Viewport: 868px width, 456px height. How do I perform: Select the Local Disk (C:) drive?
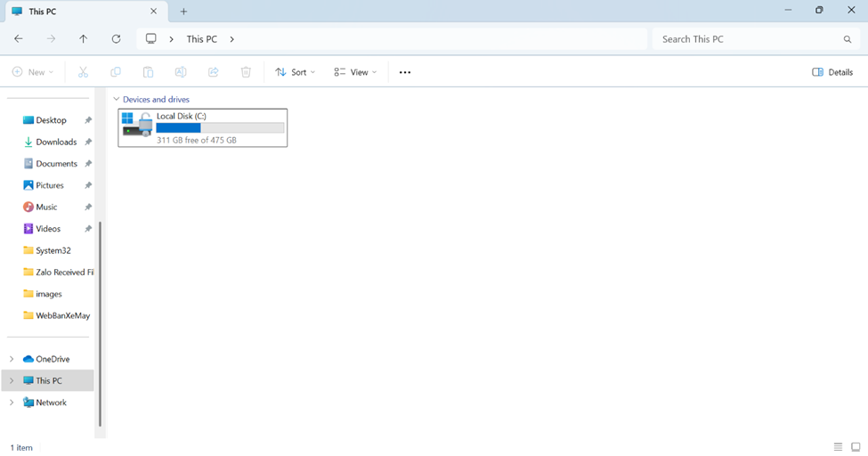point(203,127)
